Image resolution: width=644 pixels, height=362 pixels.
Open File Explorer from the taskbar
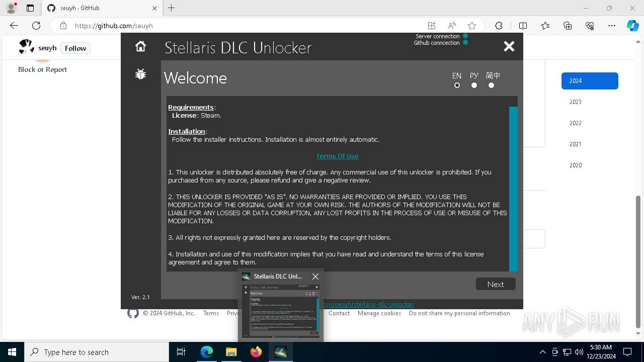tap(231, 352)
